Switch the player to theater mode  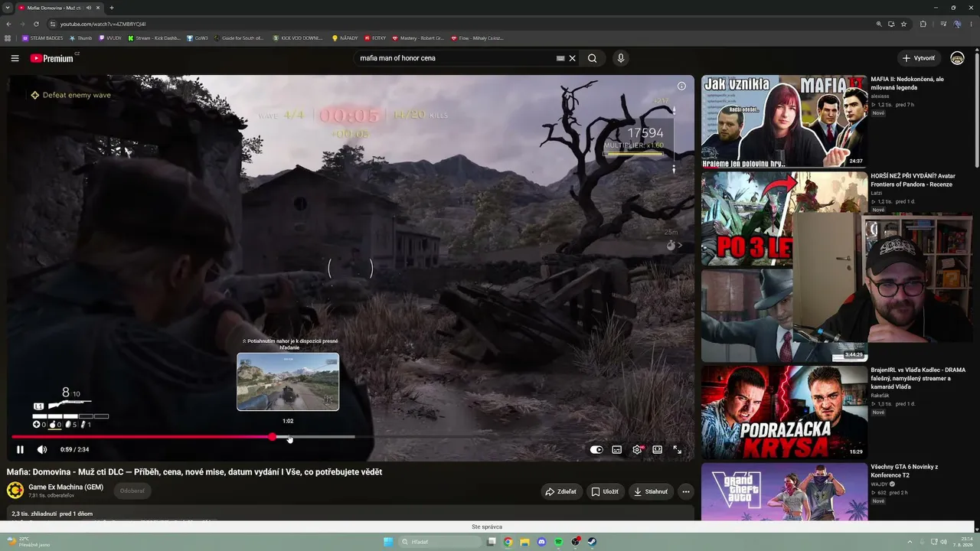[x=657, y=450]
